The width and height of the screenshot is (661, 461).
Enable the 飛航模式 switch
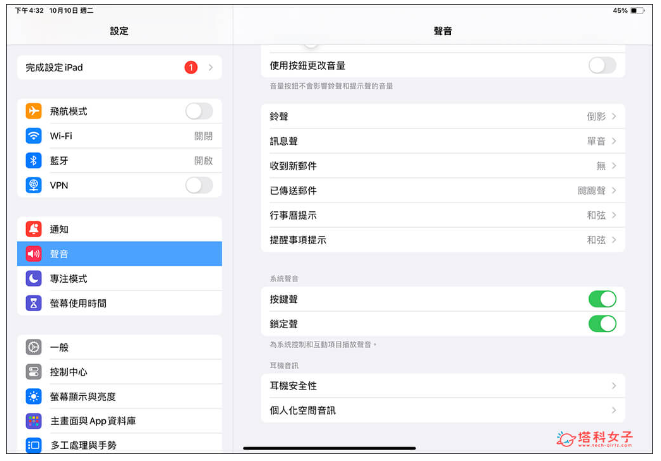[198, 111]
